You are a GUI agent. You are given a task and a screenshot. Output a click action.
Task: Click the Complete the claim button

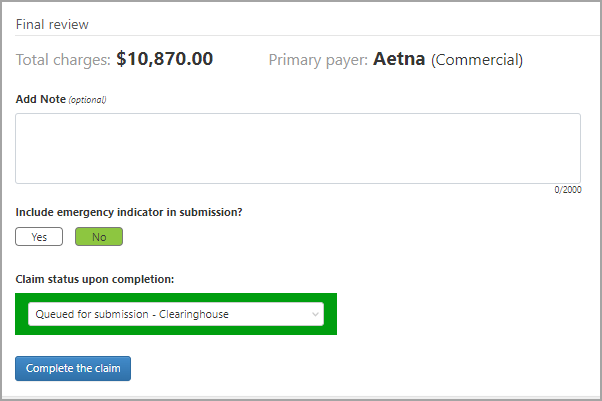73,368
